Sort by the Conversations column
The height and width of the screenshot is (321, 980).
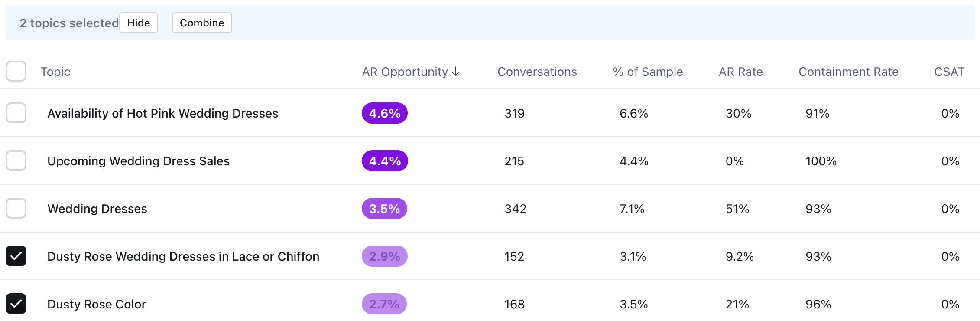[537, 72]
